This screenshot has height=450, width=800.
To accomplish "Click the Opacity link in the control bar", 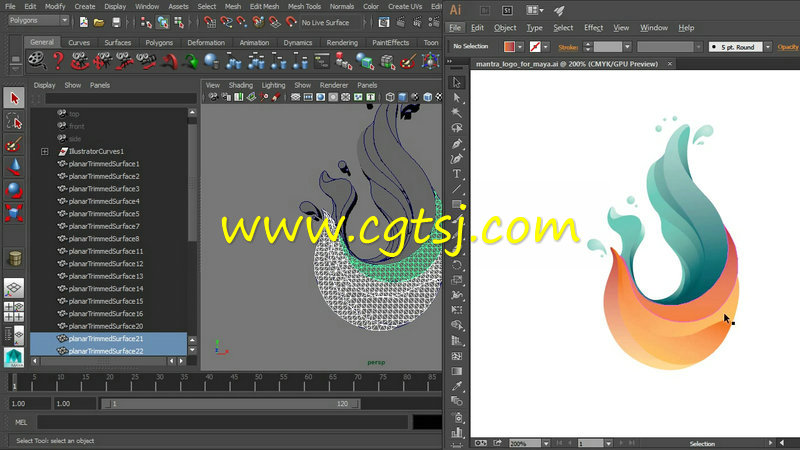I will click(788, 47).
